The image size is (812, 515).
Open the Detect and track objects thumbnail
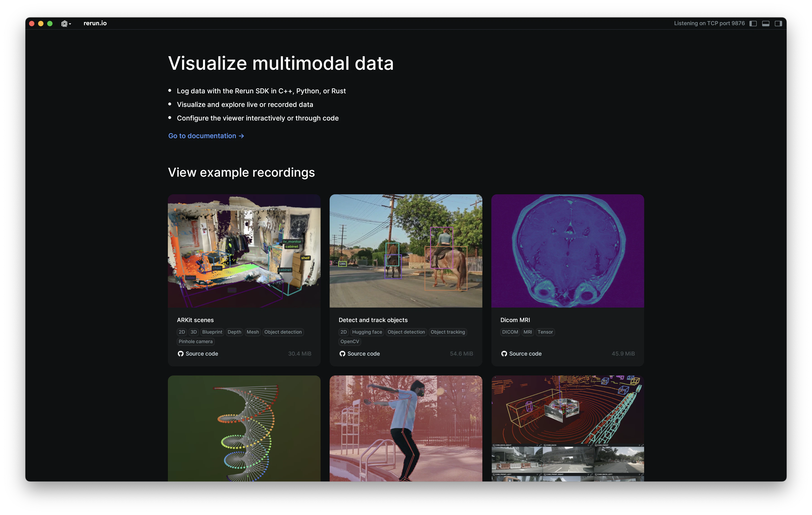(x=406, y=251)
